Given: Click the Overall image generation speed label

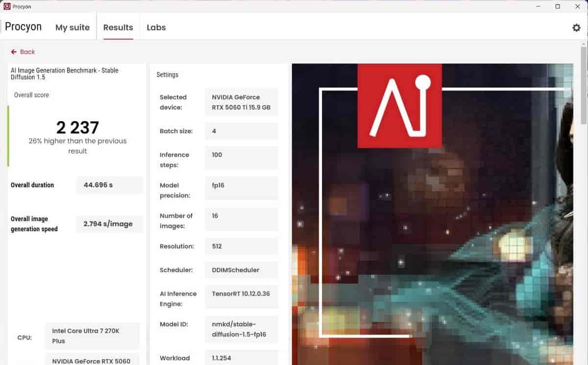Looking at the screenshot, I should coord(34,224).
